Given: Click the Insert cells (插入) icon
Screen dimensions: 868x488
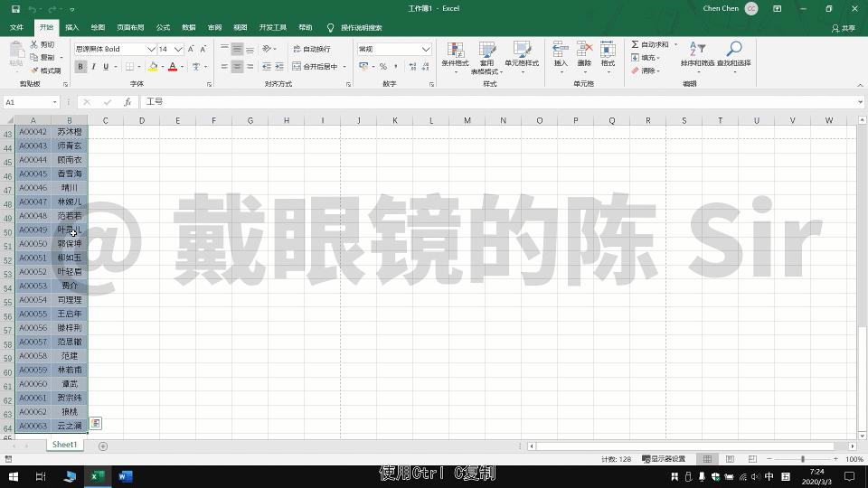Looking at the screenshot, I should click(x=561, y=49).
